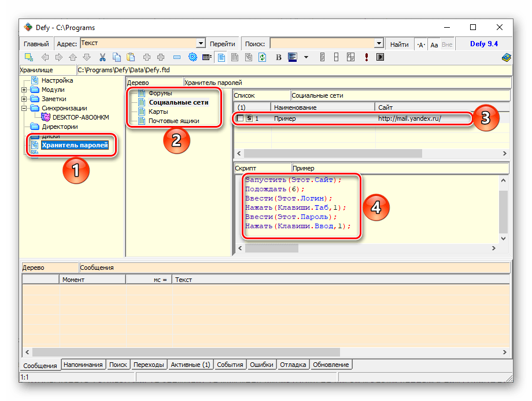The image size is (532, 401).
Task: Check the checkbox for the Пример row
Action: coord(241,118)
